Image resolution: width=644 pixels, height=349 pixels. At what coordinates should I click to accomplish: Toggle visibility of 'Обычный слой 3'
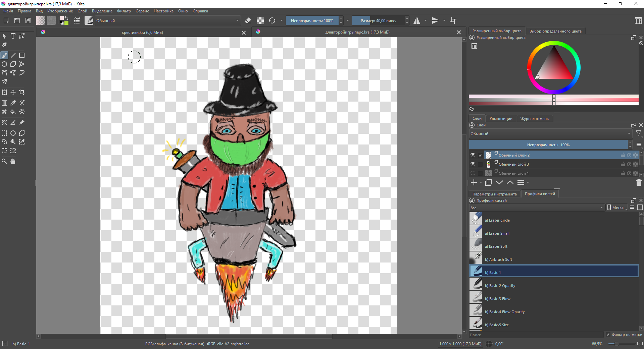[x=473, y=164]
